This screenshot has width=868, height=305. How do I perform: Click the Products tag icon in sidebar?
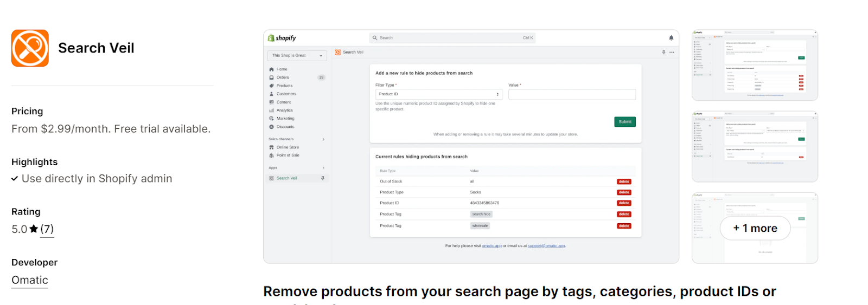[271, 86]
